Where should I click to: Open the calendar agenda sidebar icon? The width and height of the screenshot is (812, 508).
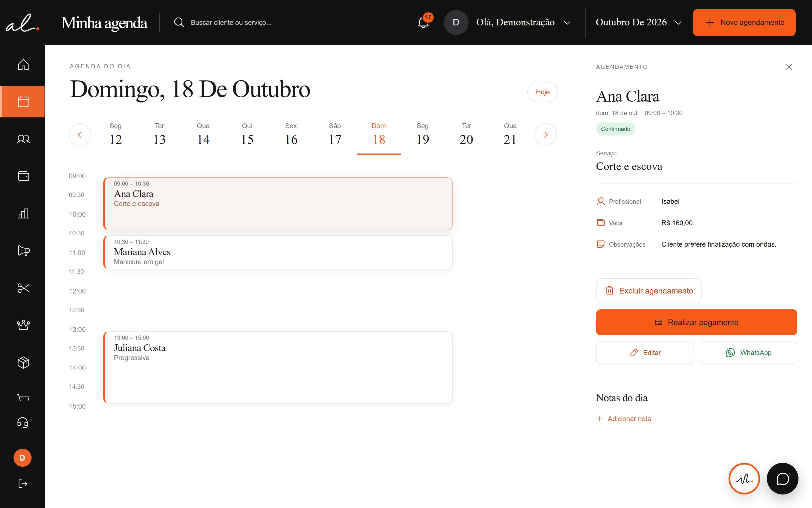23,102
